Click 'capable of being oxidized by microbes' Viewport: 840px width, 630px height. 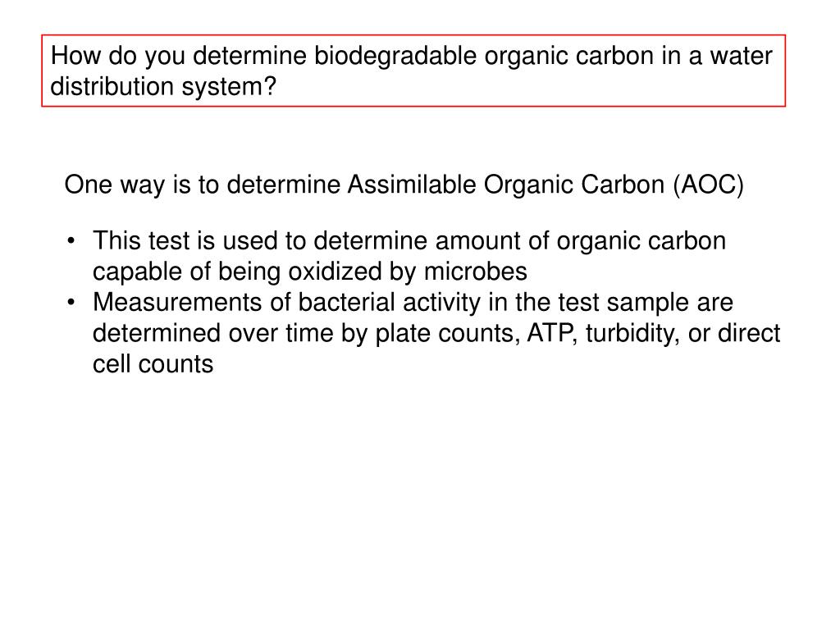pyautogui.click(x=309, y=272)
